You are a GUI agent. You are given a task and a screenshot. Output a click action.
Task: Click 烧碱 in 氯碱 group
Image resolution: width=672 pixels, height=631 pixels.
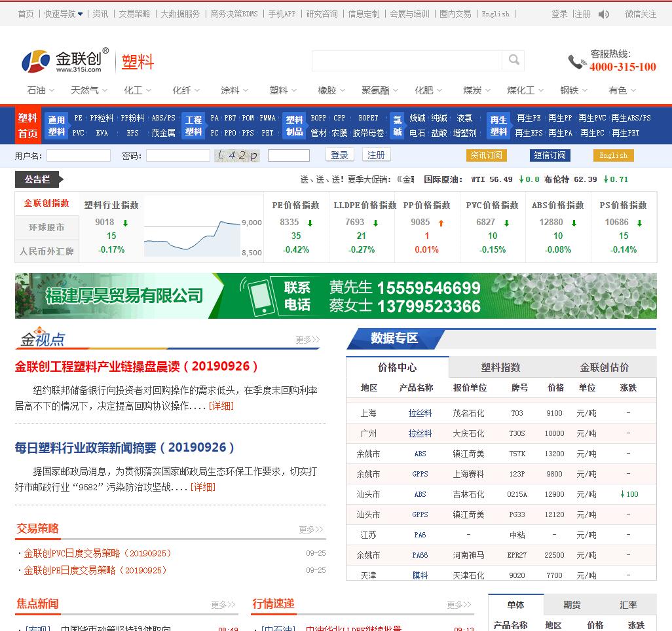[417, 118]
